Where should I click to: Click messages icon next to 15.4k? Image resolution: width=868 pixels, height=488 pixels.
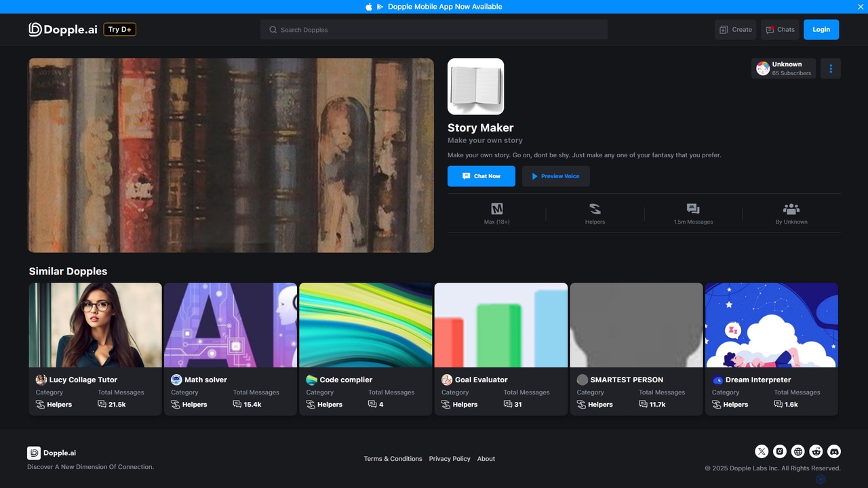237,405
